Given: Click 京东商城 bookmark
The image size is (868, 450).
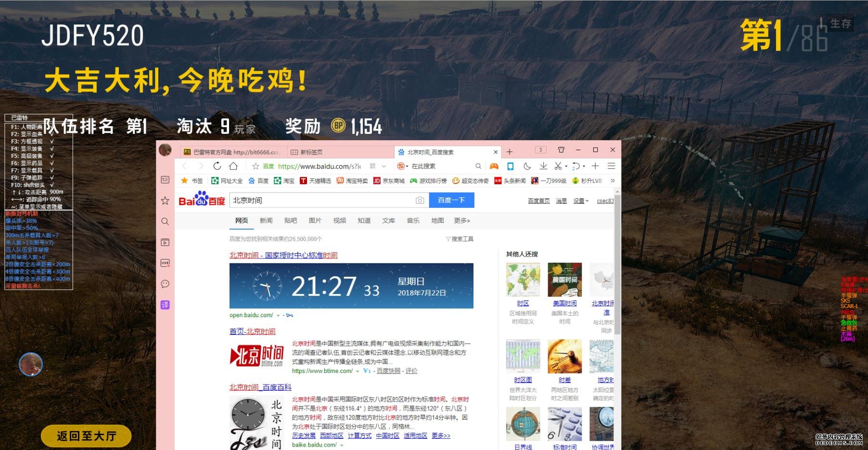Looking at the screenshot, I should [x=389, y=181].
